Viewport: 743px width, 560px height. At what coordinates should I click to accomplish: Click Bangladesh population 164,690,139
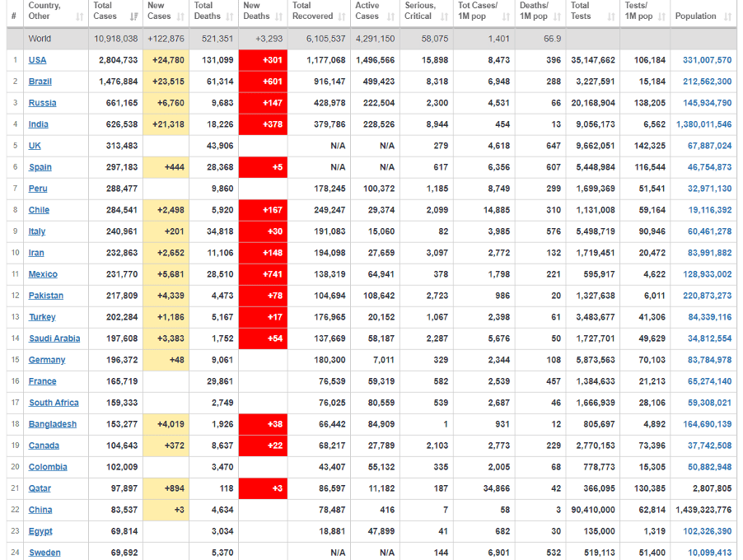pyautogui.click(x=707, y=424)
